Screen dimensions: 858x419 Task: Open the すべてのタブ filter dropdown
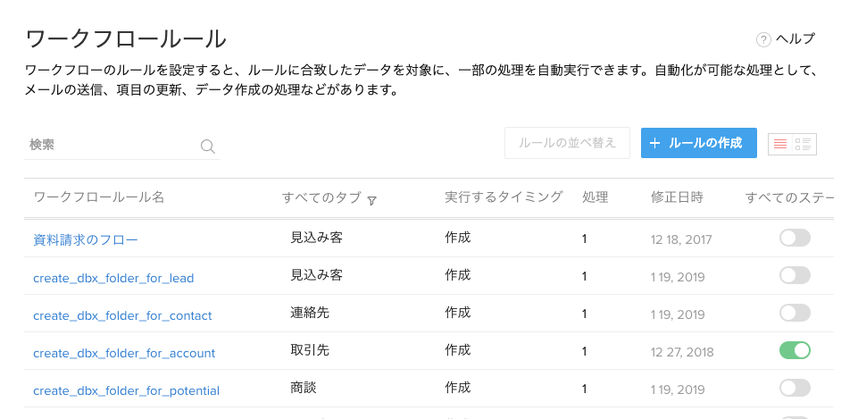coord(371,200)
